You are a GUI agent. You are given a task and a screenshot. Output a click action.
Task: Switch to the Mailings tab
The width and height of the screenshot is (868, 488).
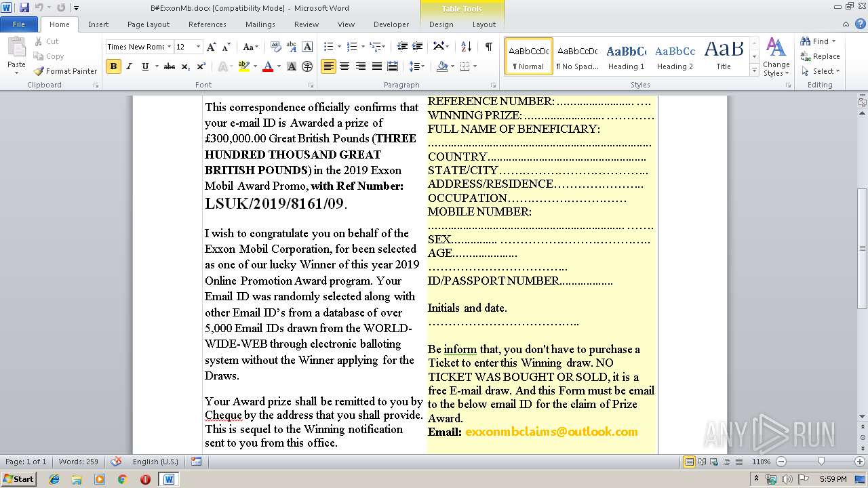(260, 24)
